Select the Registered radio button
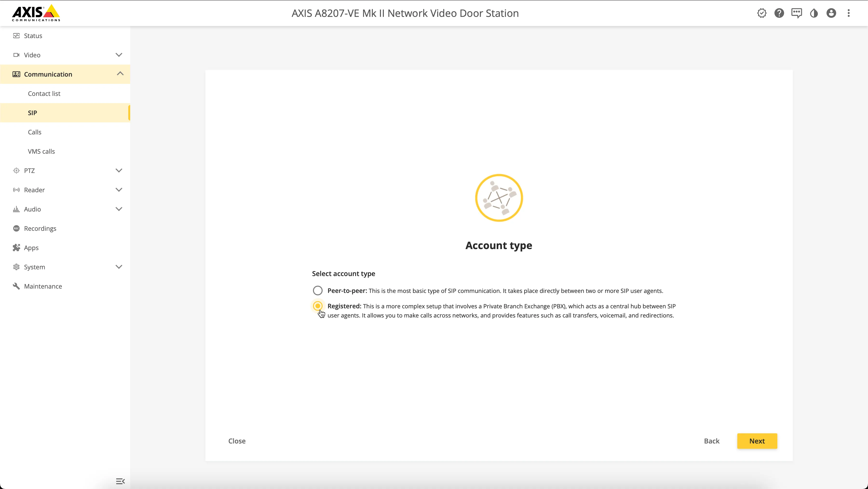 317,306
